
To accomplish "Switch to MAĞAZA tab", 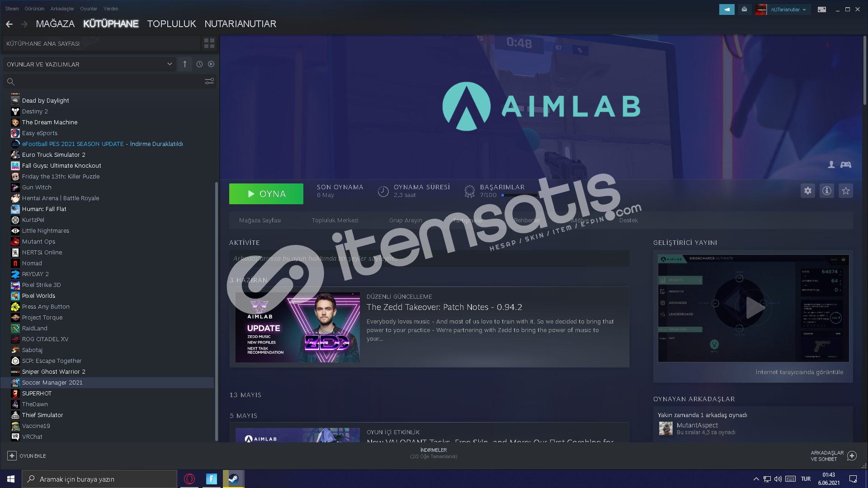I will [x=55, y=24].
